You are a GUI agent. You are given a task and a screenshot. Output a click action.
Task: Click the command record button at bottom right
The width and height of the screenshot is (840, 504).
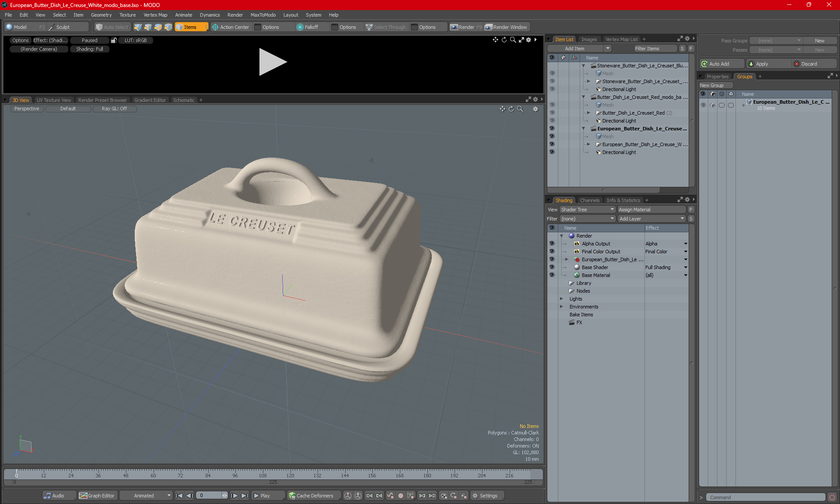(x=832, y=497)
